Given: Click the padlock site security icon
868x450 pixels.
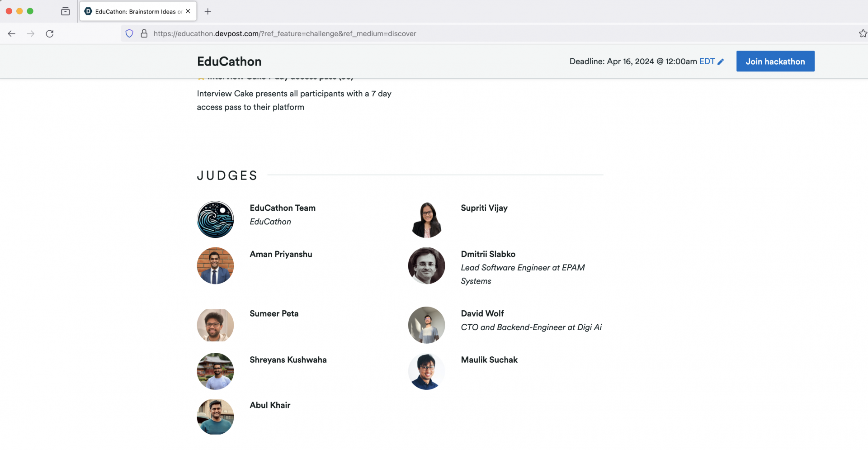Looking at the screenshot, I should click(144, 33).
